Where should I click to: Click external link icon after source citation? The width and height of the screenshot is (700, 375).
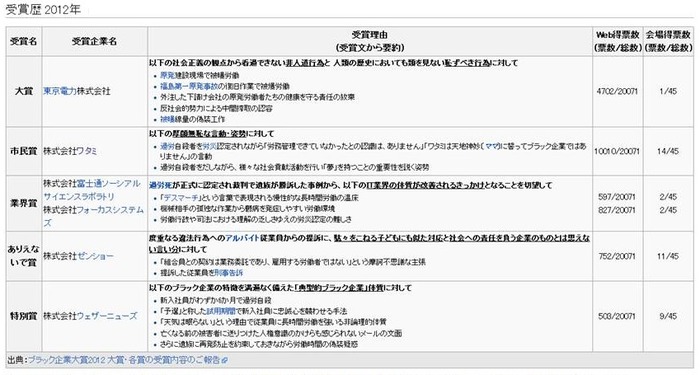(225, 360)
